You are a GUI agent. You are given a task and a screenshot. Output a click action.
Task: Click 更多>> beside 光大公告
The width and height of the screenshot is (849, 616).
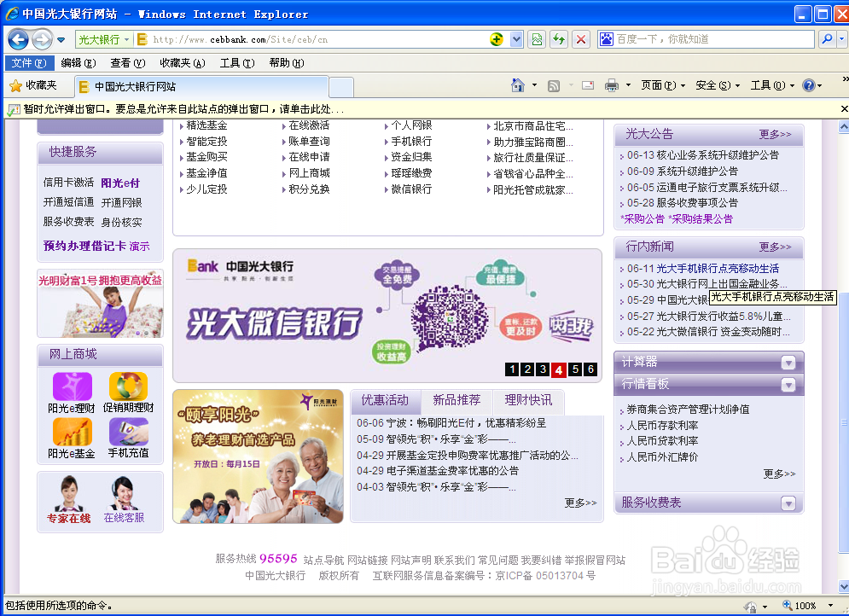click(775, 135)
